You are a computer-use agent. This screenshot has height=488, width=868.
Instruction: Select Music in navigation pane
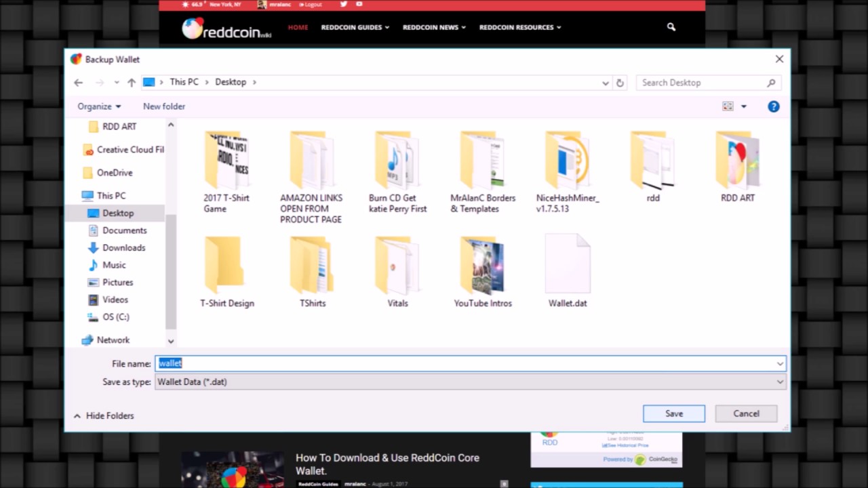[106, 265]
